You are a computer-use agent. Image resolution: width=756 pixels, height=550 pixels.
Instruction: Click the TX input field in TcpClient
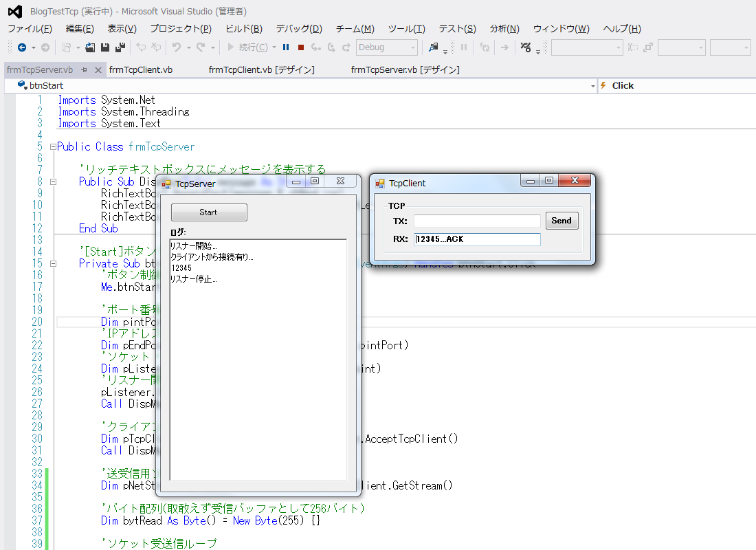[477, 221]
